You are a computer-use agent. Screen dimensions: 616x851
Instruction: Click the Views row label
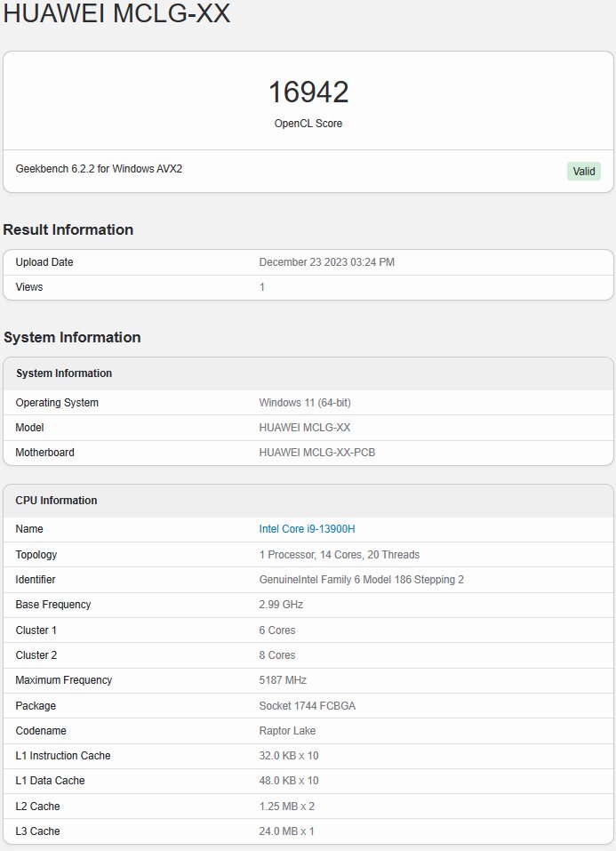(29, 287)
